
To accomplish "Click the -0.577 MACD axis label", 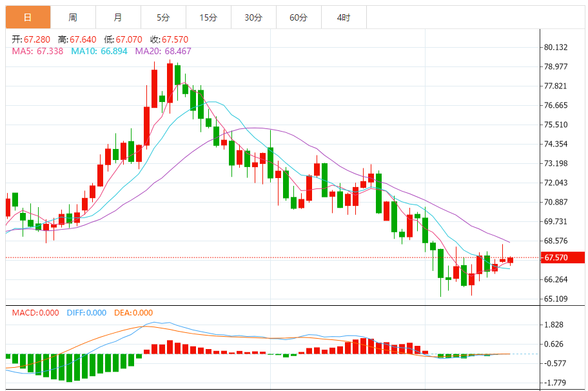I will pos(554,363).
